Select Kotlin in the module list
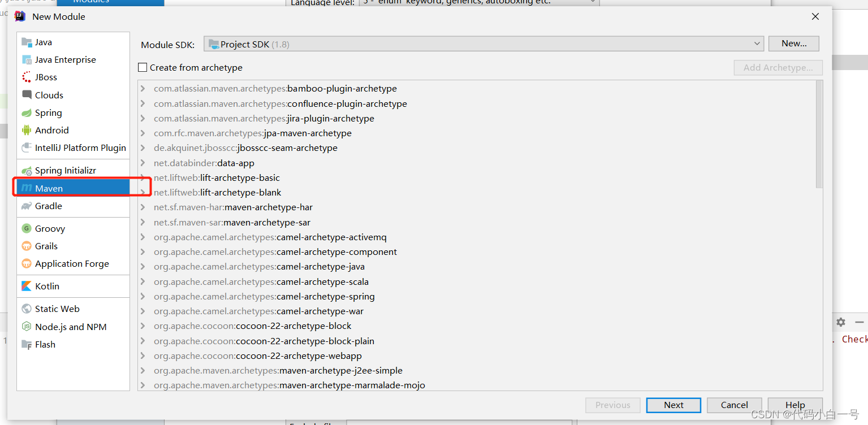 (x=47, y=286)
